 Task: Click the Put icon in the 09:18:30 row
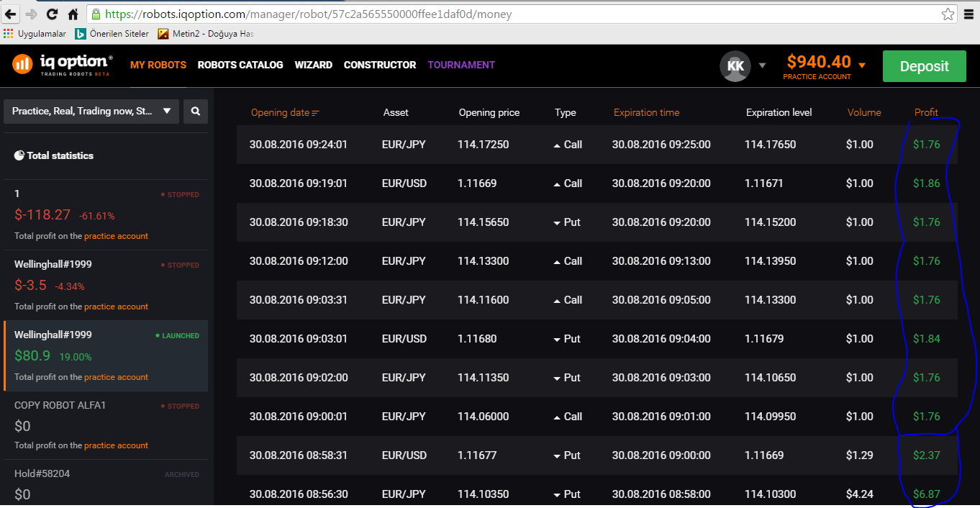(557, 223)
